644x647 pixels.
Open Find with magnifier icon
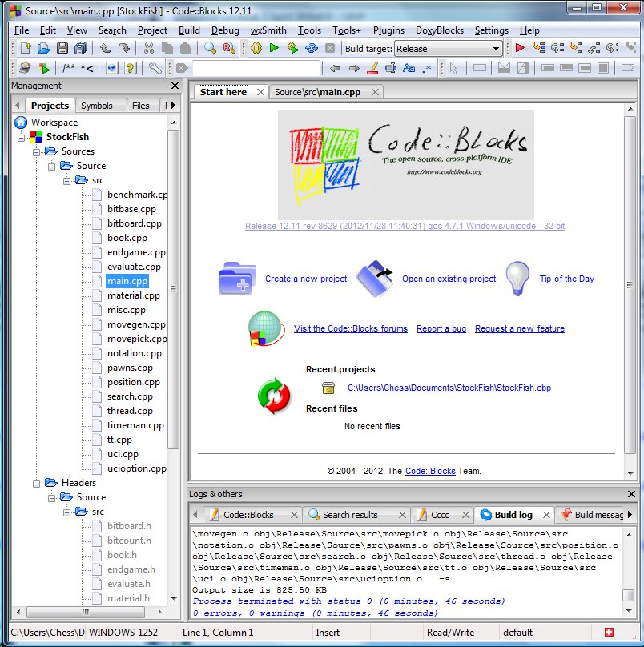[210, 48]
